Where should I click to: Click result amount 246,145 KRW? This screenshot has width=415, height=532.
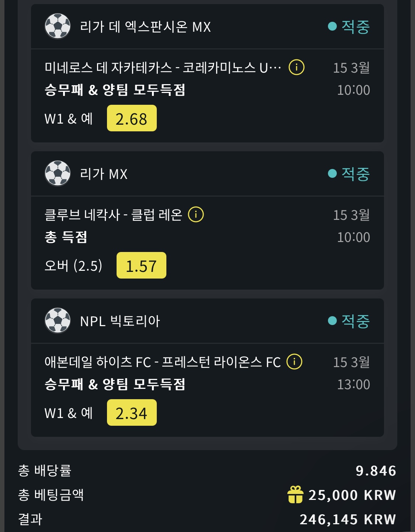tap(347, 519)
